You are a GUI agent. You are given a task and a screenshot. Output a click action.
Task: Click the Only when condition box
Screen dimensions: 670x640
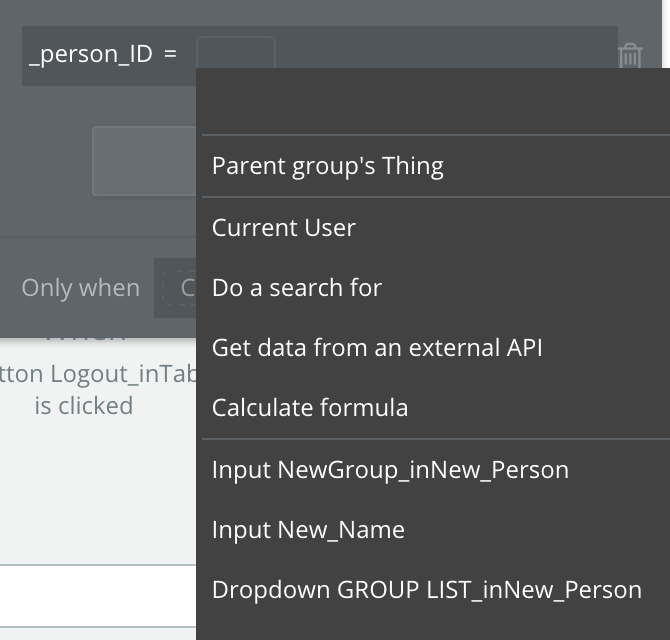click(x=176, y=288)
